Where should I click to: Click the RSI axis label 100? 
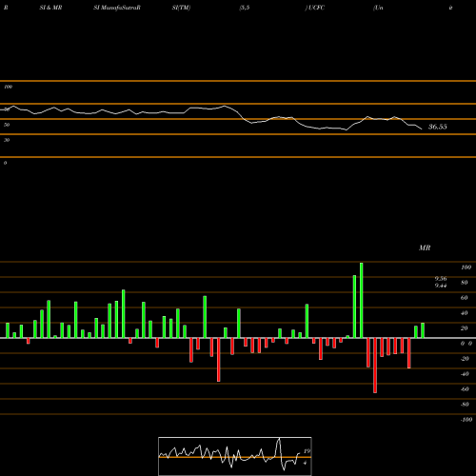tap(8, 87)
